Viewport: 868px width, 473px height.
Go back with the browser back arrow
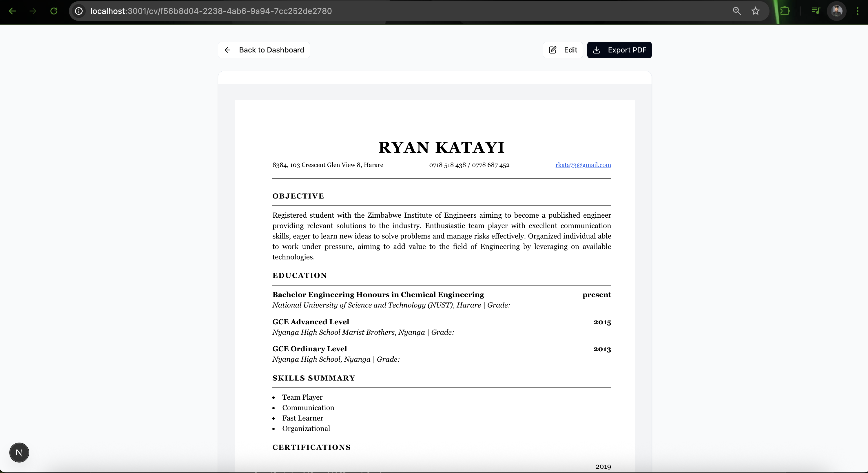[12, 11]
